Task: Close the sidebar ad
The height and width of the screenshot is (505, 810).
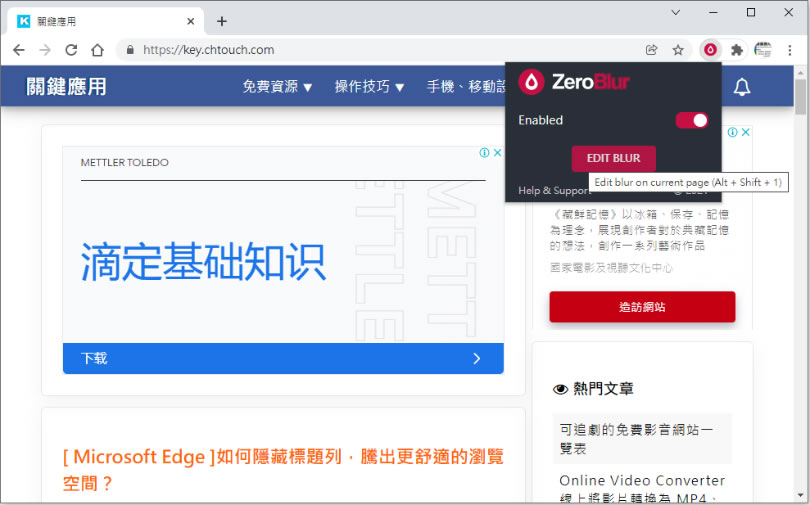Action: coord(745,132)
